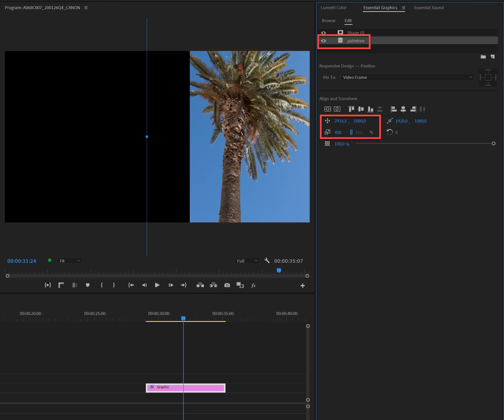Screen dimensions: 504x420
Task: Open the Fit zoom level dropdown
Action: tap(69, 261)
